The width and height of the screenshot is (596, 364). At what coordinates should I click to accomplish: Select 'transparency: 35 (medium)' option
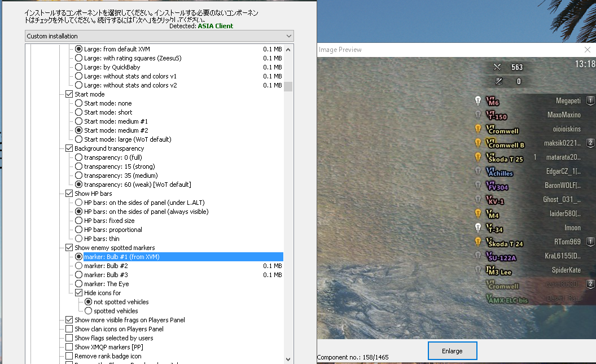(78, 176)
